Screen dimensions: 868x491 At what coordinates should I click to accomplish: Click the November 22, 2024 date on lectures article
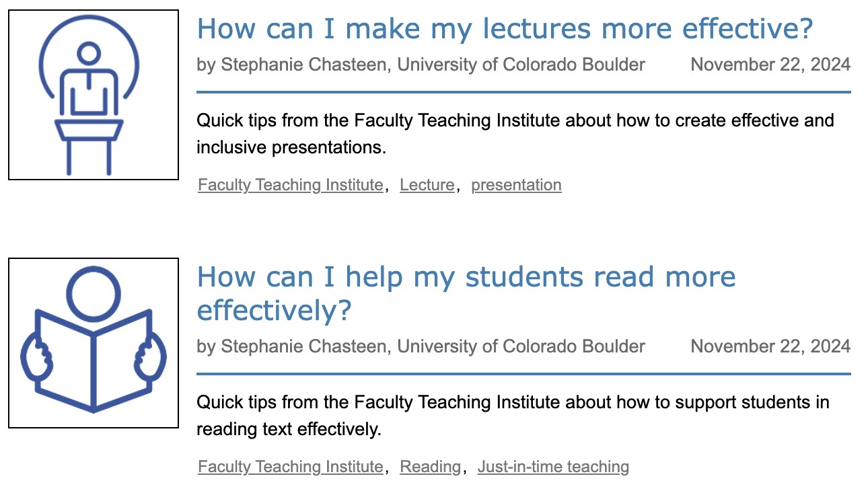tap(770, 65)
